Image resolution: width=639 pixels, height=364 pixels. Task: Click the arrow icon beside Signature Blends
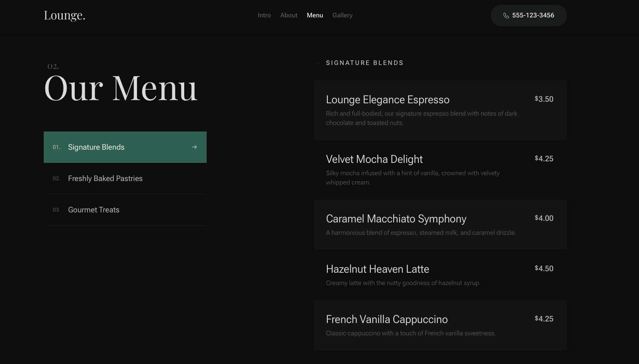pyautogui.click(x=194, y=147)
